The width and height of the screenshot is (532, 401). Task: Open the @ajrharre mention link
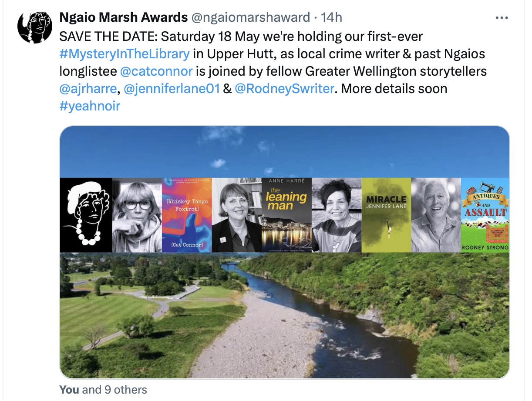pos(88,89)
